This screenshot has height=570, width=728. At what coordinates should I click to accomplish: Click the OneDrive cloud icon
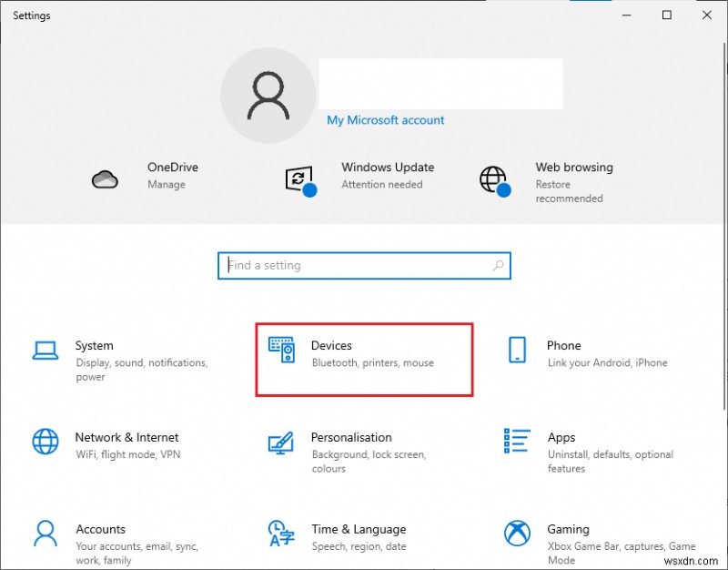point(106,178)
